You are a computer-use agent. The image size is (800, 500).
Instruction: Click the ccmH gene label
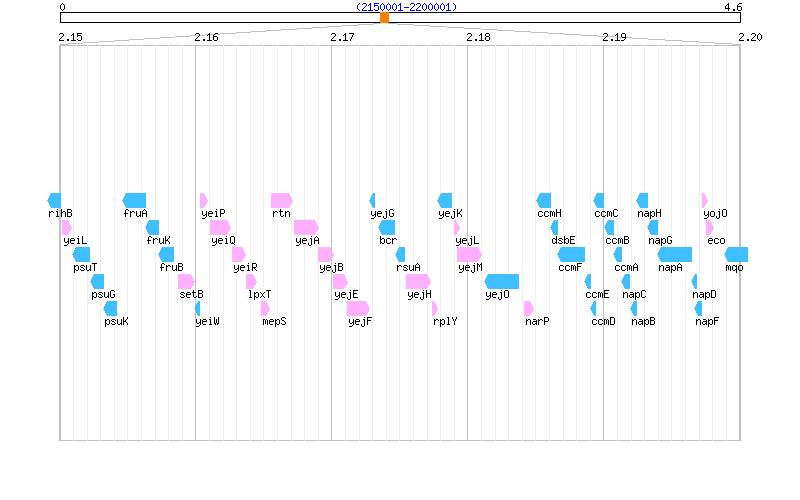tap(549, 213)
